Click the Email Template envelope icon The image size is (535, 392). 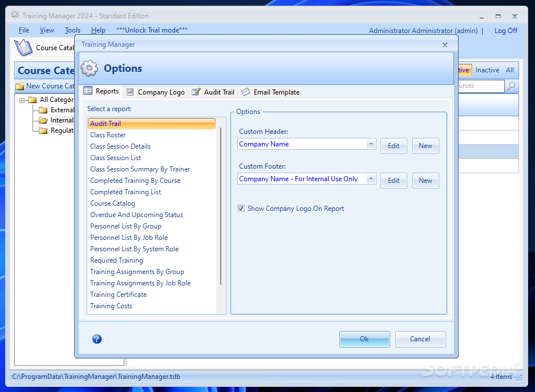(x=246, y=92)
